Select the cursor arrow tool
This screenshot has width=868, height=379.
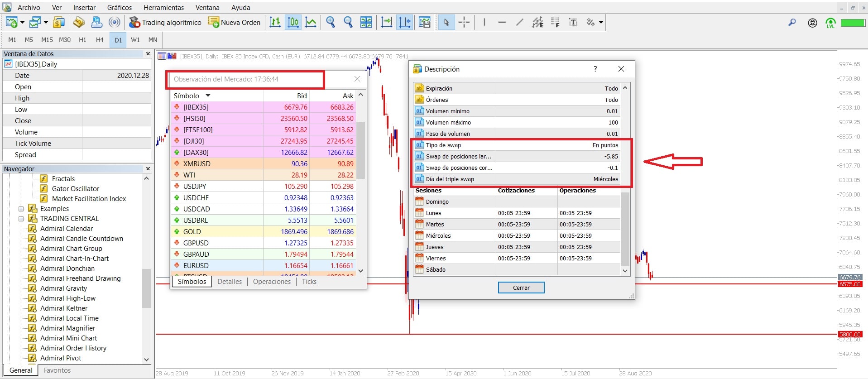[446, 22]
